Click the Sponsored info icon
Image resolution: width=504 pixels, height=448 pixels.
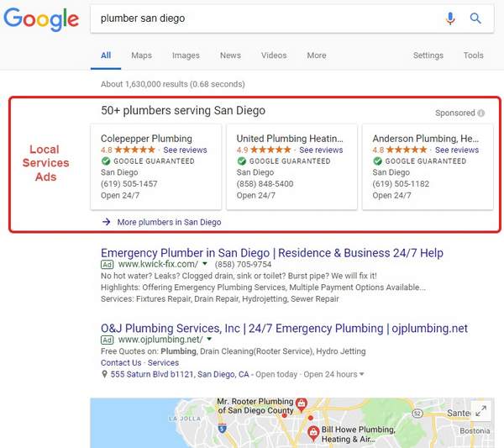(x=481, y=113)
